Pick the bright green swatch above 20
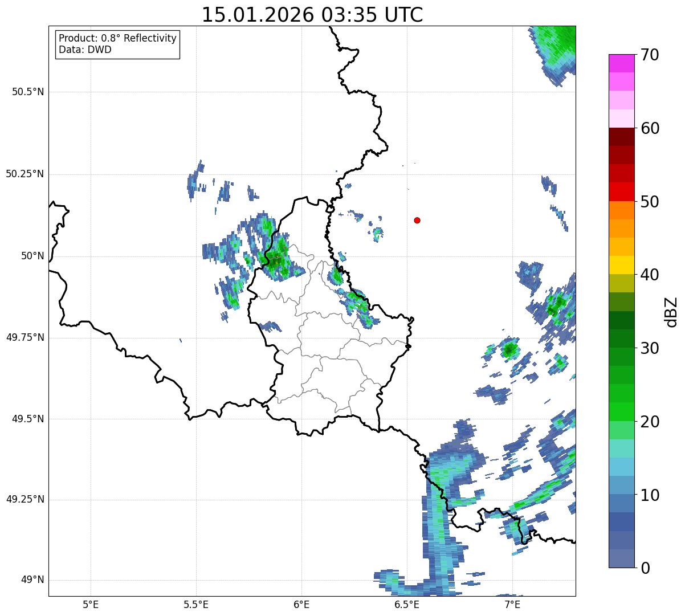 (x=621, y=412)
